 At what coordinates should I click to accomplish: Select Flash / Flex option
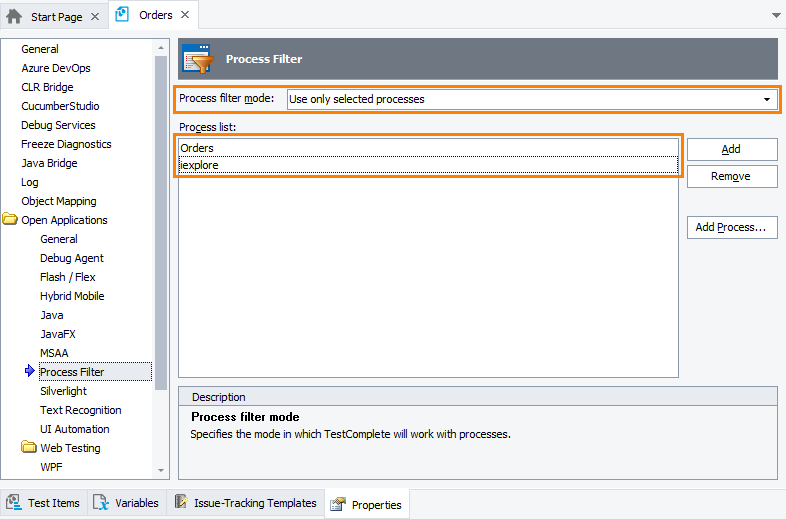(68, 277)
